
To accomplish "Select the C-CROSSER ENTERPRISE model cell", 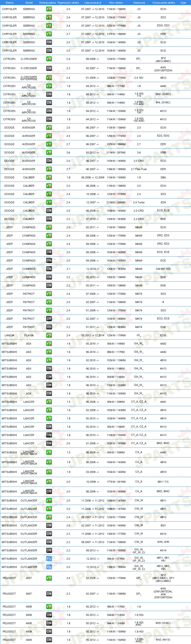I will [x=29, y=78].
